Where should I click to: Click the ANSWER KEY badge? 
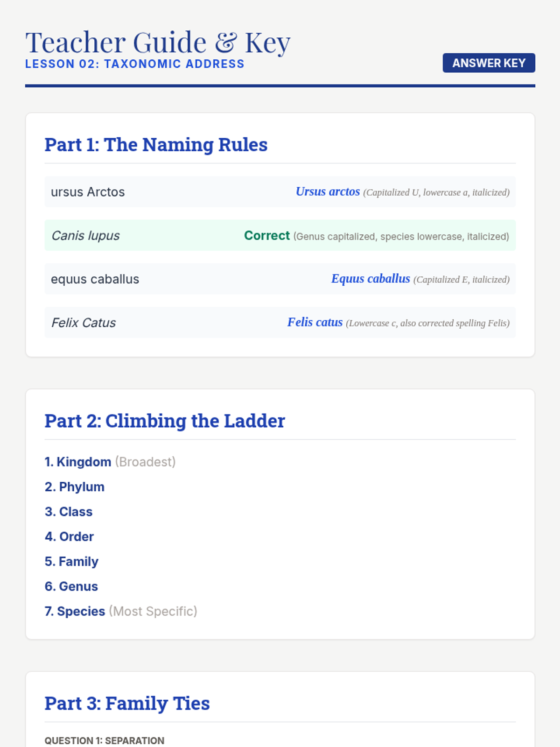(x=489, y=63)
